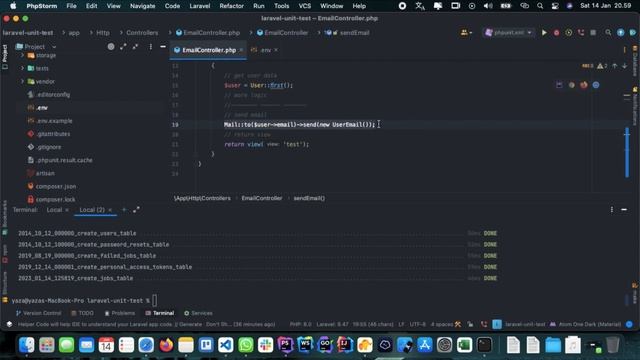Open the VCS menu
The height and width of the screenshot is (360, 640).
click(x=304, y=6)
